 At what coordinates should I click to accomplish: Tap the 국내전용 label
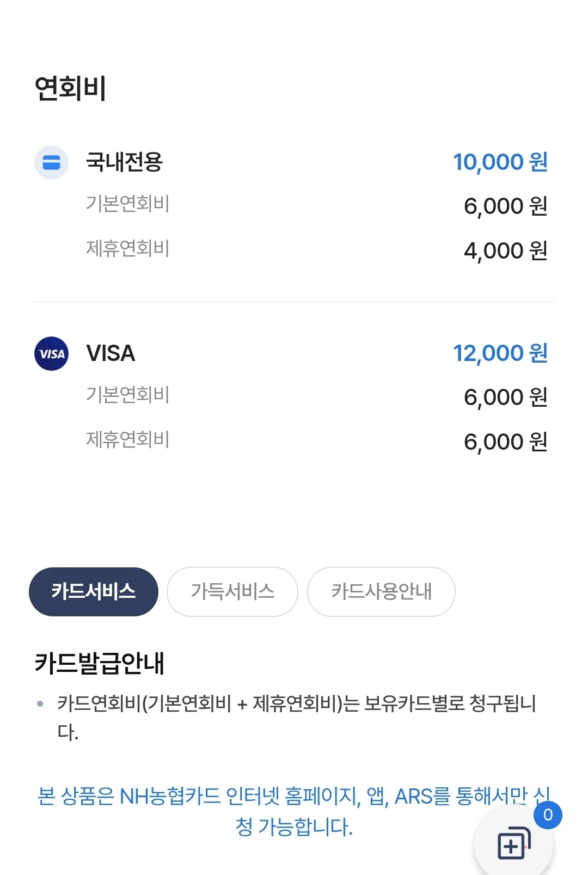point(125,162)
